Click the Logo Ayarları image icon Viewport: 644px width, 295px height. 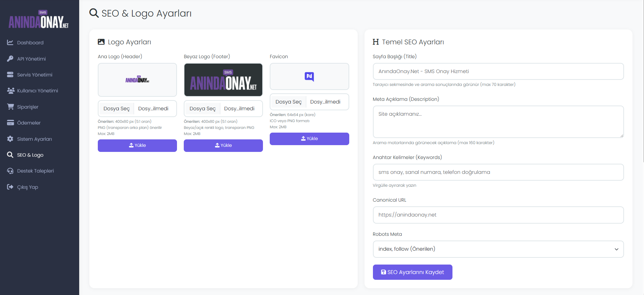pyautogui.click(x=101, y=42)
